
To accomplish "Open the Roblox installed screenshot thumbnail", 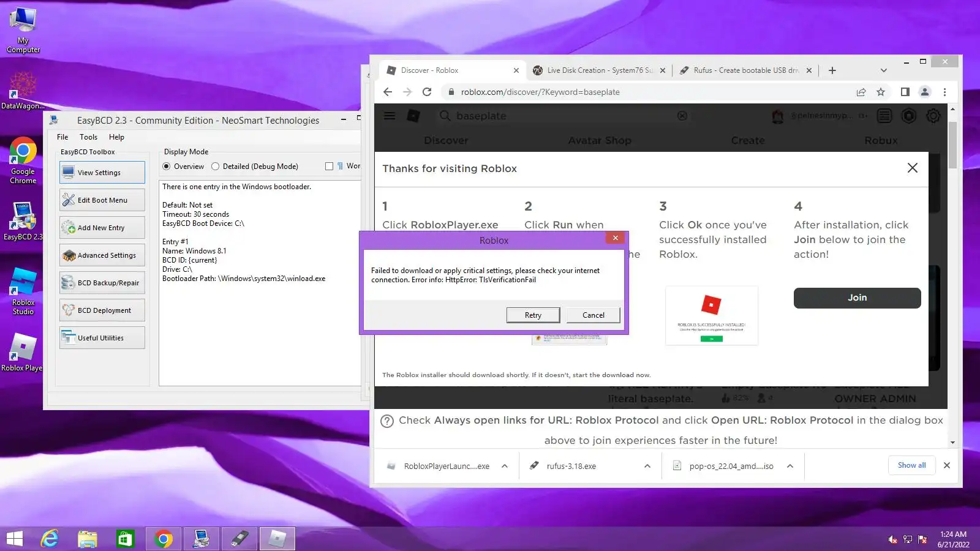I will (x=712, y=316).
